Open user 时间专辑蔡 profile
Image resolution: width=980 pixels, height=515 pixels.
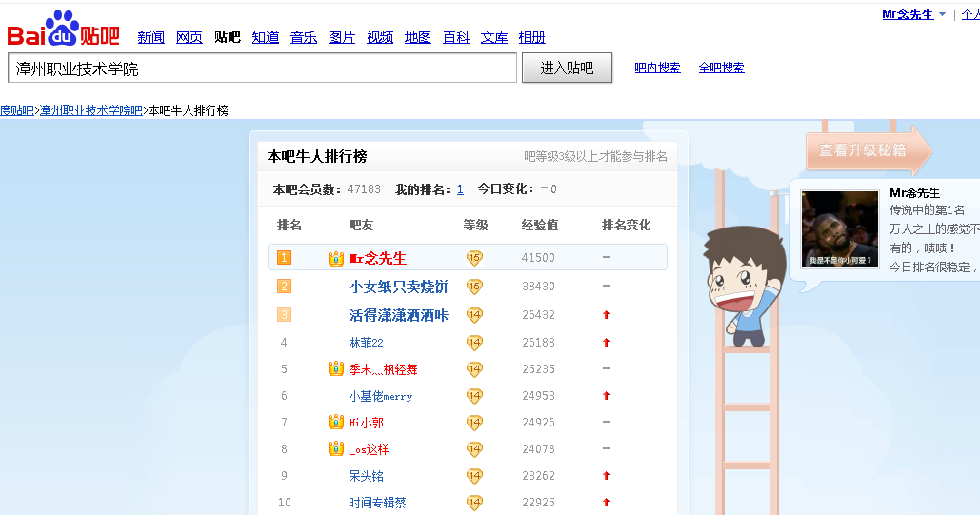point(377,503)
